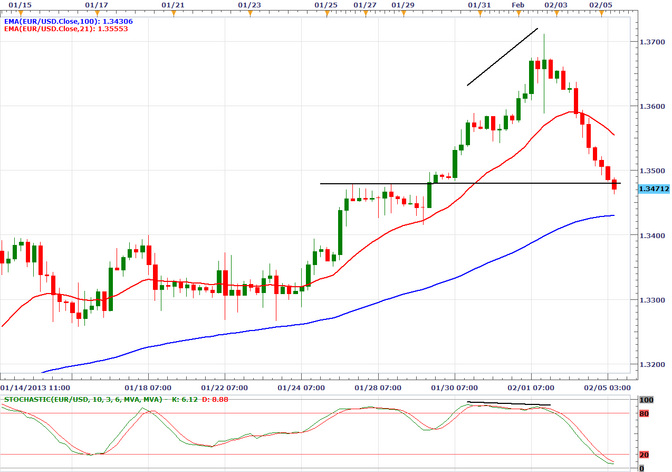
Task: Click the 01/14/2013 11:00 time axis label
Action: [x=35, y=385]
